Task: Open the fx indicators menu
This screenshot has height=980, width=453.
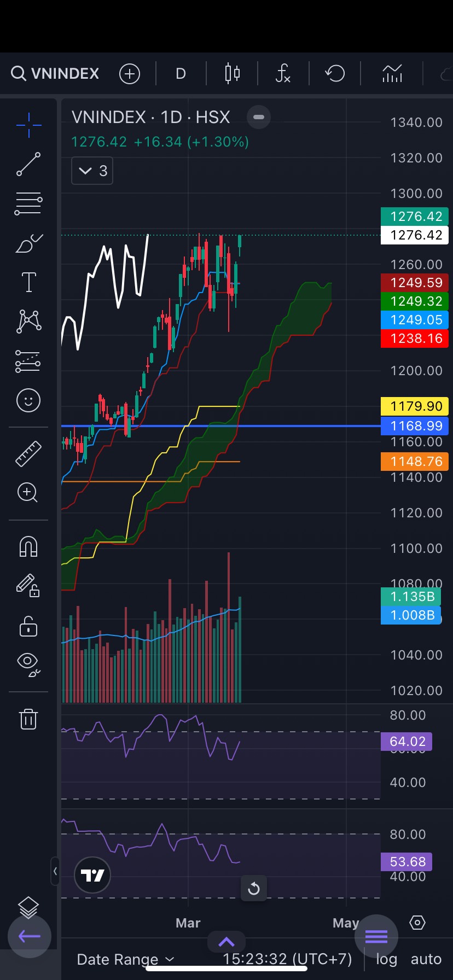Action: click(283, 73)
